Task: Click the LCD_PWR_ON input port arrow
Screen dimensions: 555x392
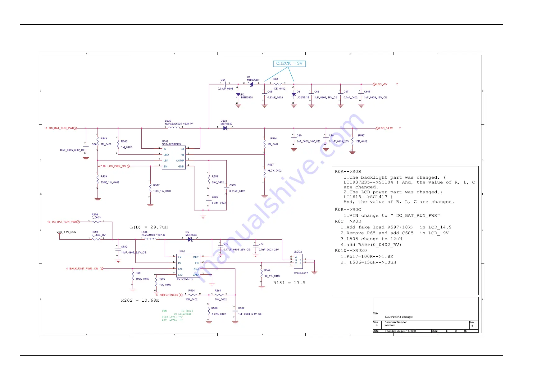Action: point(128,166)
